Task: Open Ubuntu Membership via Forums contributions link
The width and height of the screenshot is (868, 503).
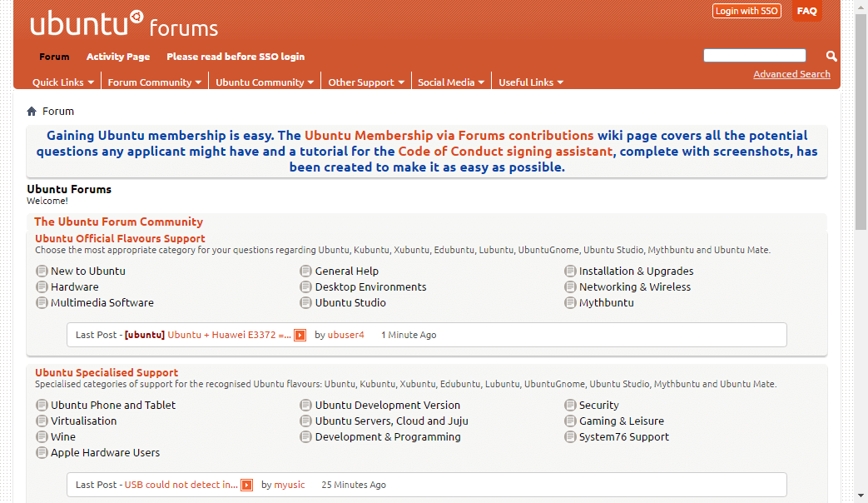Action: pyautogui.click(x=449, y=136)
